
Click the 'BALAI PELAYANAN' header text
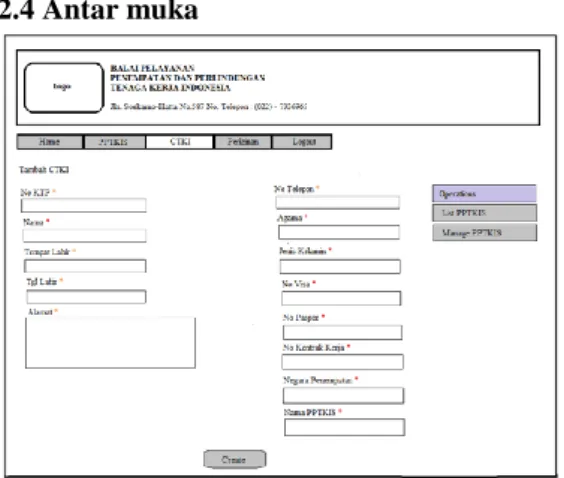153,68
